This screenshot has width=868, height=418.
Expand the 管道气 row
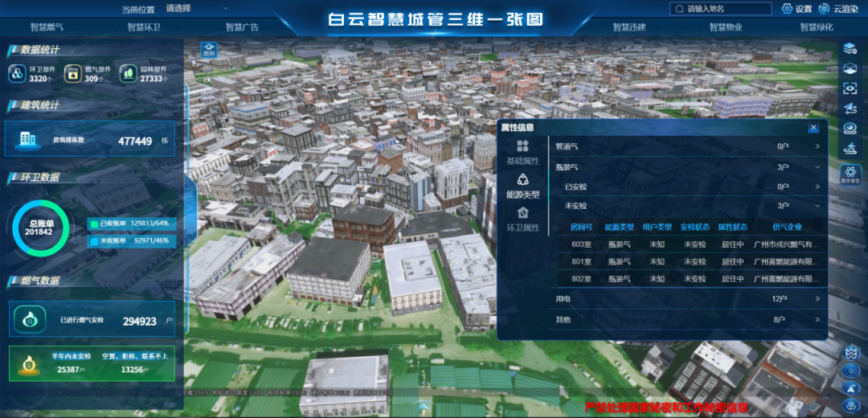pos(817,146)
